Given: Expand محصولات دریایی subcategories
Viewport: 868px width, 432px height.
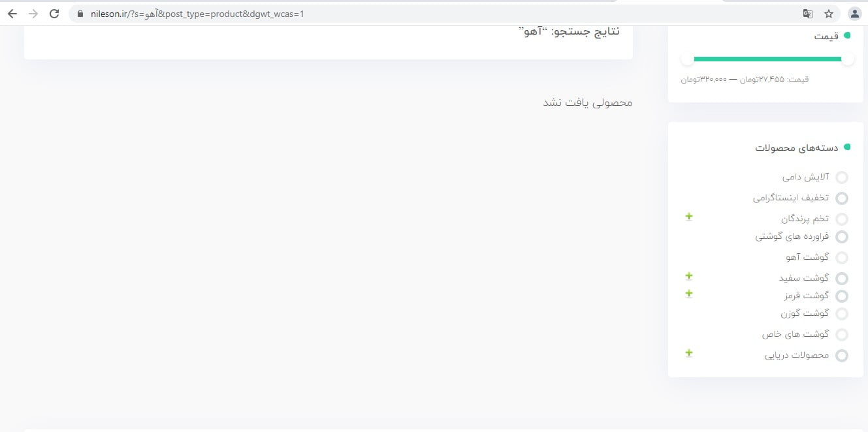Looking at the screenshot, I should pos(689,353).
